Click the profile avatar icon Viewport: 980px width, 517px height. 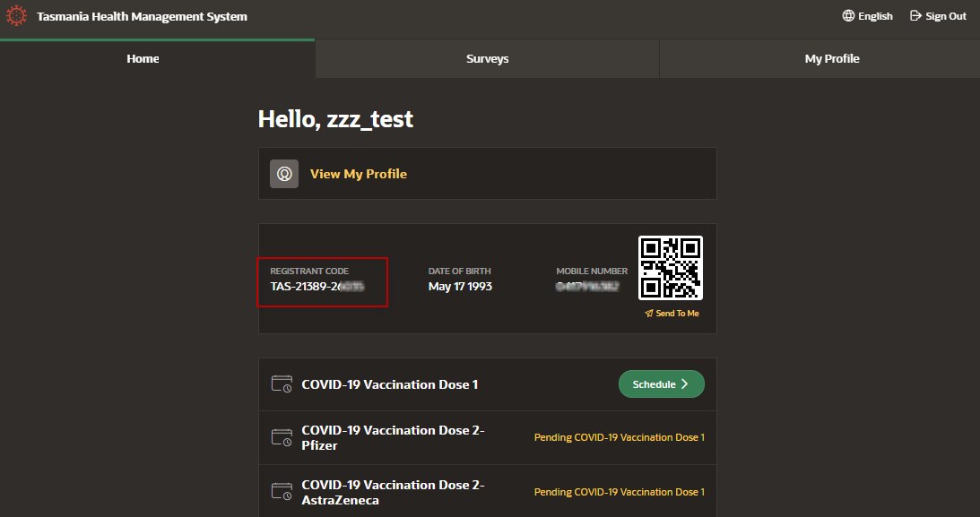point(284,174)
